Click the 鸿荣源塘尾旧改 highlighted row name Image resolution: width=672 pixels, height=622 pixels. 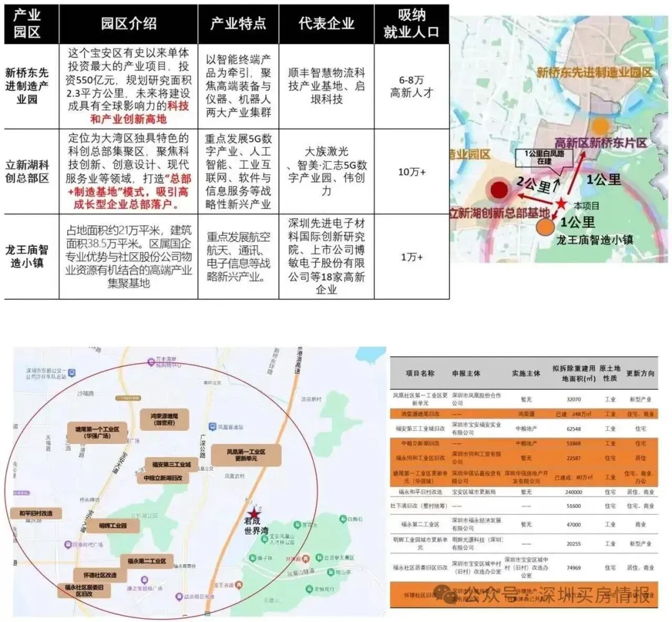pos(420,414)
